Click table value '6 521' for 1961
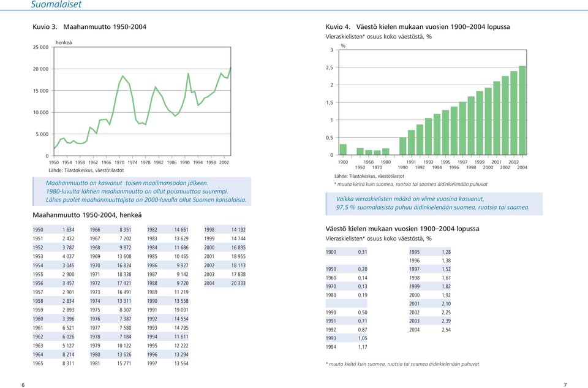The image size is (588, 388). tap(68, 328)
